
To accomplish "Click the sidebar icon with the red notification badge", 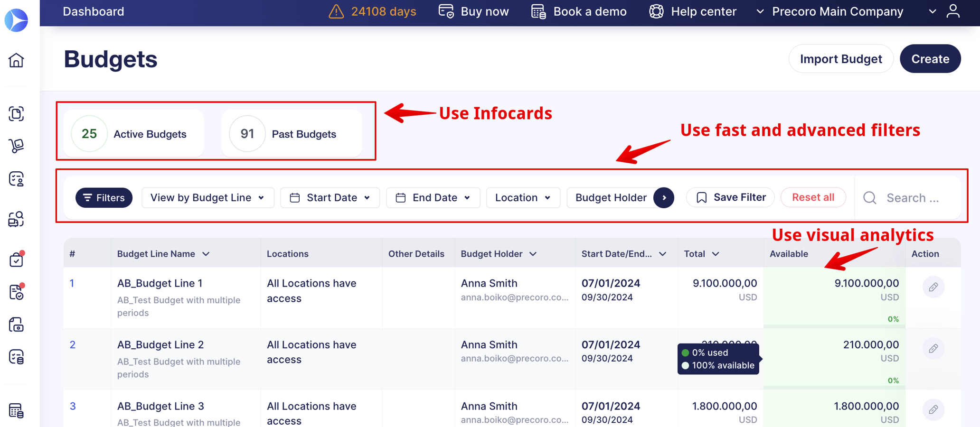I will (17, 259).
